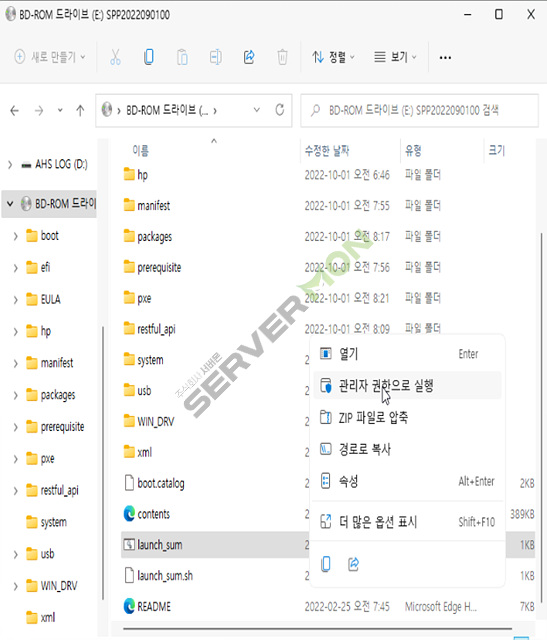
Task: Sort by Type (유형) column header
Action: 413,151
